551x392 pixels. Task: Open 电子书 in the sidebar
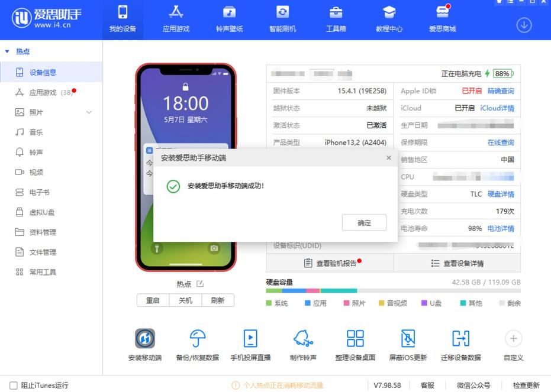pos(51,192)
